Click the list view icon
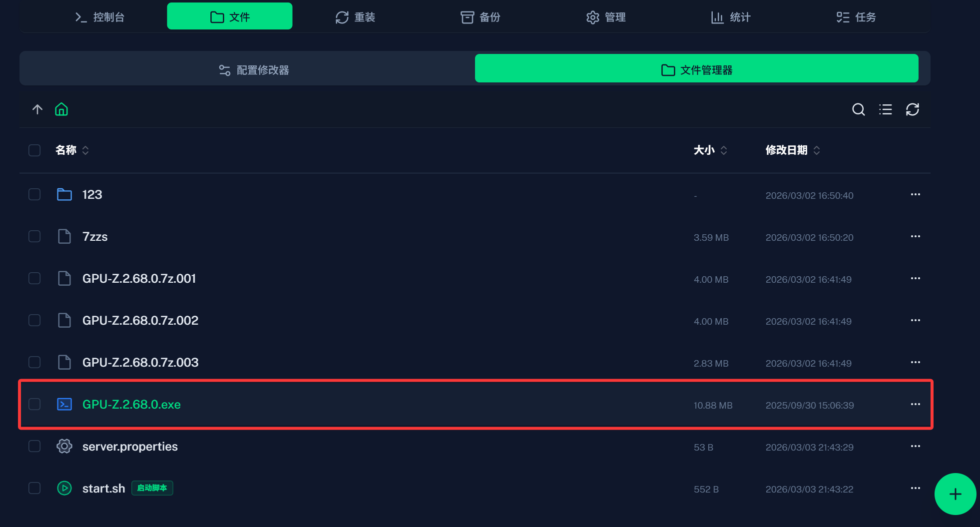 (885, 109)
